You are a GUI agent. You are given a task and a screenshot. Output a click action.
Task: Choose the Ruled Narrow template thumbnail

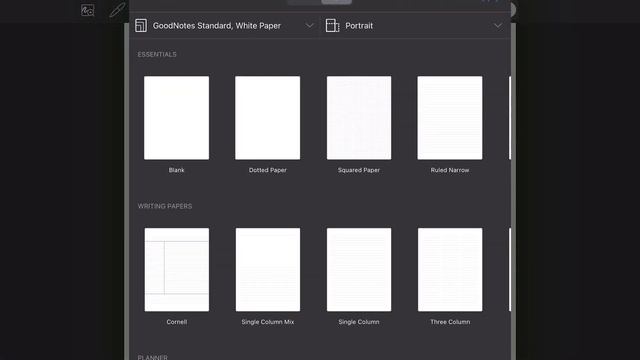[450, 118]
